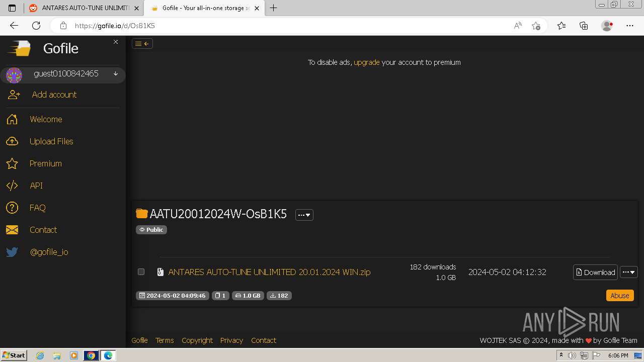Open the API menu item
The height and width of the screenshot is (362, 644).
point(36,186)
